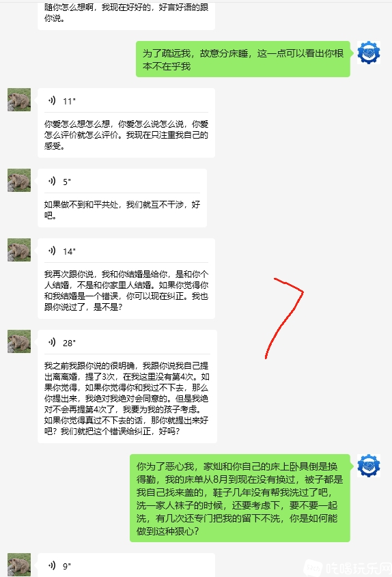Click the red hand-drawn arrow mark
392x577 pixels.
tap(284, 318)
